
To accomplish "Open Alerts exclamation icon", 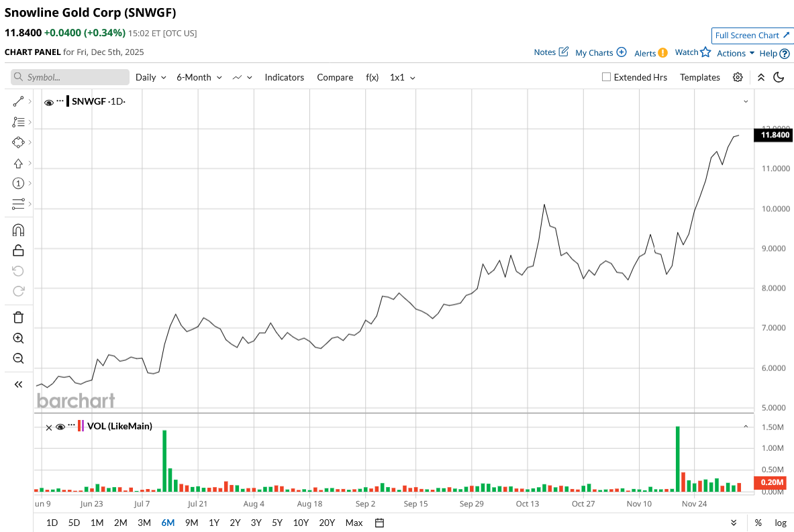I will pos(663,52).
